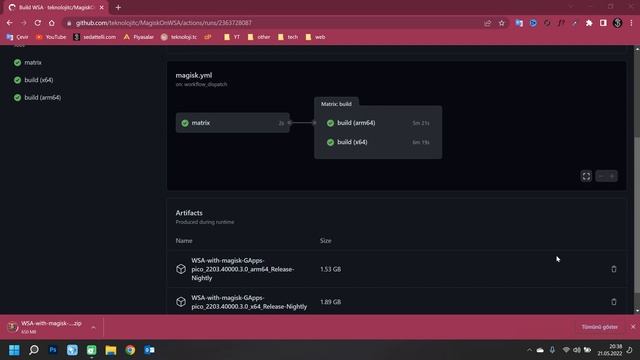Close the Build WSA tab
The width and height of the screenshot is (640, 360).
102,7
